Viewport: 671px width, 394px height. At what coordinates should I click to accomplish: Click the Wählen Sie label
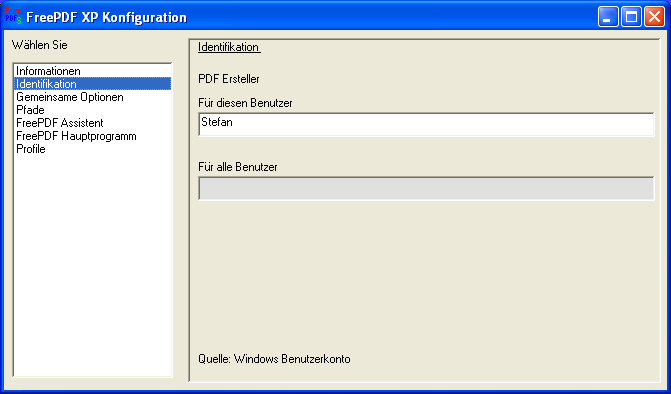click(x=39, y=44)
